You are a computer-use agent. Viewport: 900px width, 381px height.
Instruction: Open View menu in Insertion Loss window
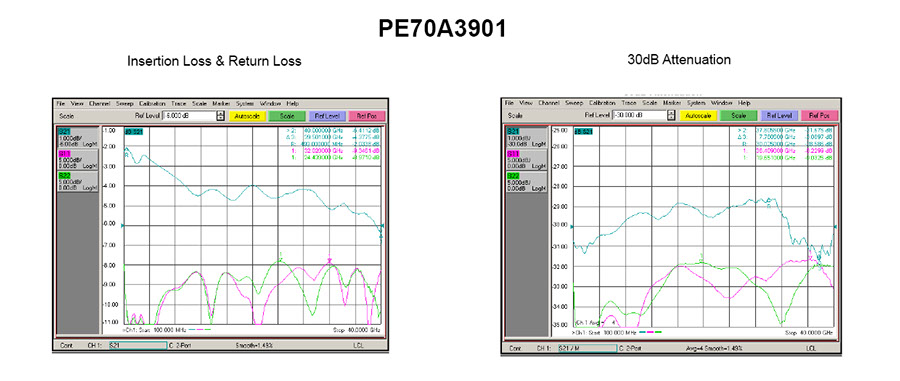click(77, 104)
